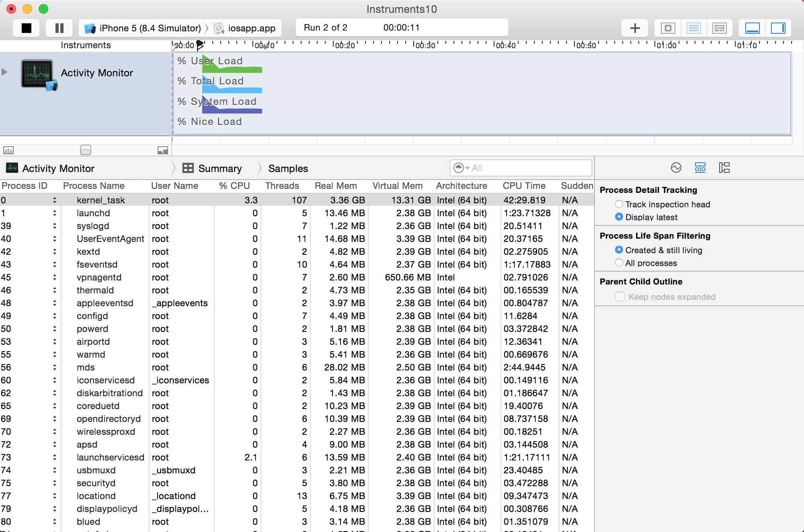Screen dimensions: 804x532
Task: Click the launchd row stepper
Action: [55, 213]
